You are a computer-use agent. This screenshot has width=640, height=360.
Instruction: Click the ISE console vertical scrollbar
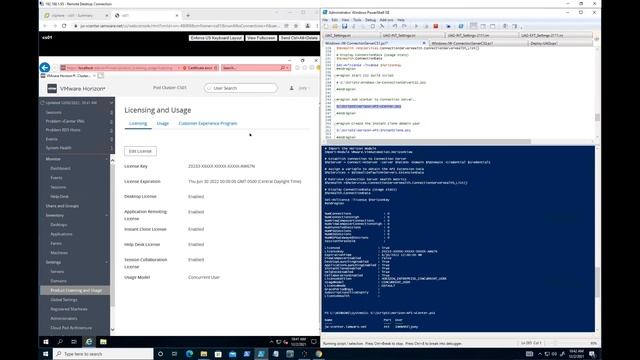tap(597, 282)
